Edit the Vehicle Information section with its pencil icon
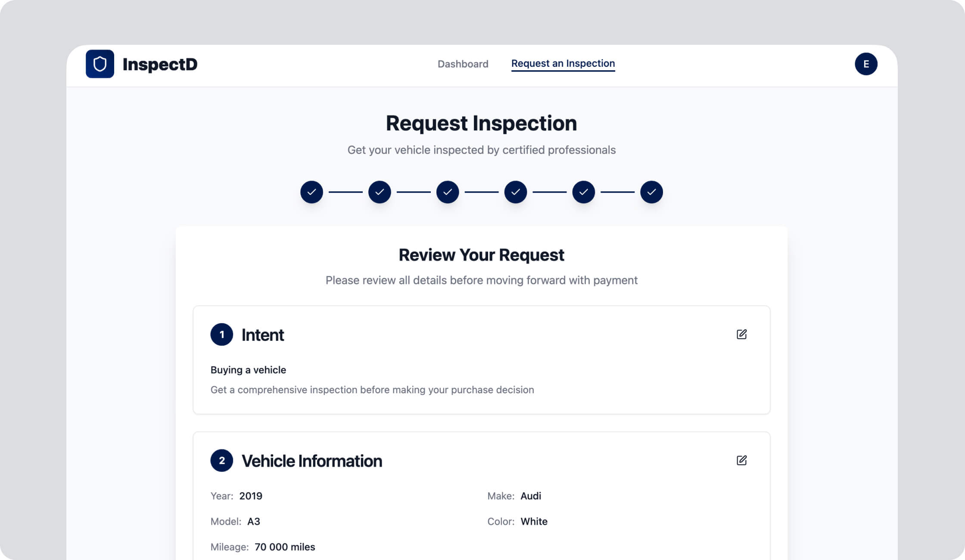The width and height of the screenshot is (965, 560). (741, 460)
